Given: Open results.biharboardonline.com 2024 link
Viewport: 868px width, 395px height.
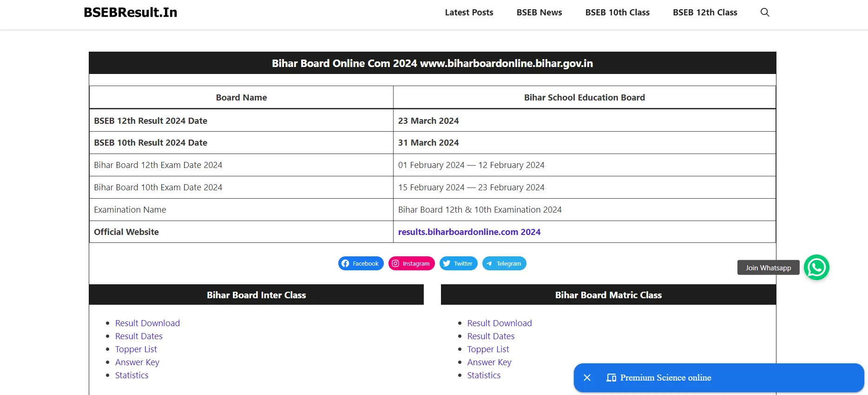Looking at the screenshot, I should [x=469, y=232].
